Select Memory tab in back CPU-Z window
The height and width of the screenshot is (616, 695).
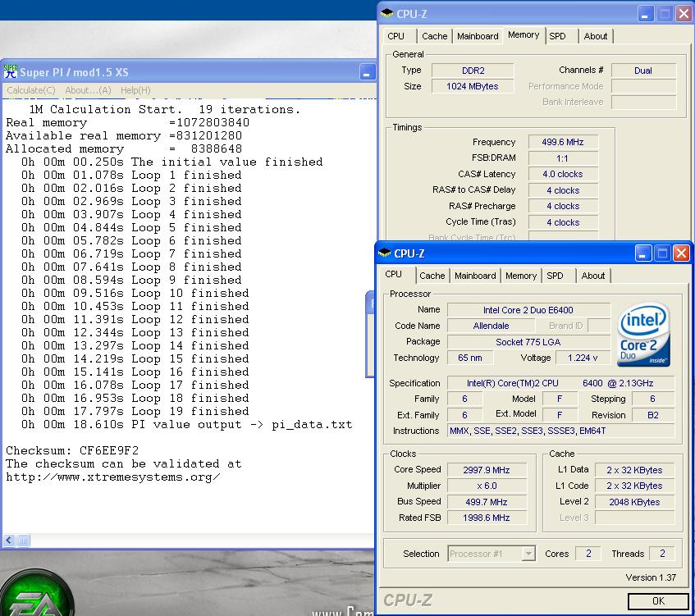click(x=524, y=35)
